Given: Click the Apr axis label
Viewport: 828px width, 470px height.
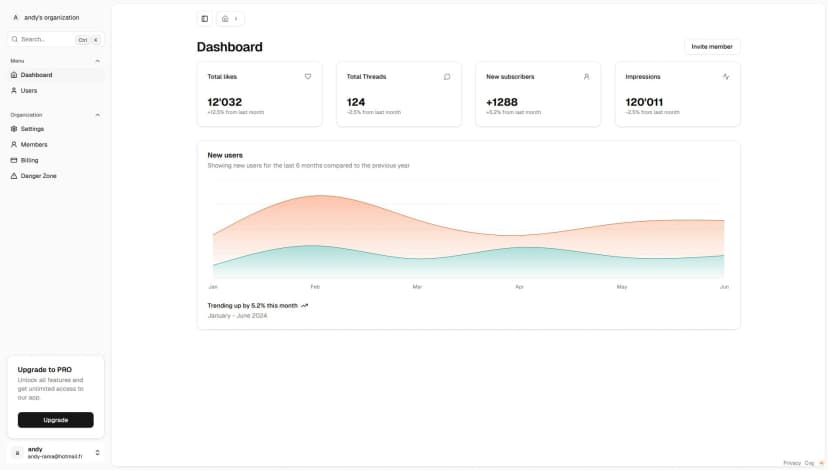Looking at the screenshot, I should tap(520, 287).
